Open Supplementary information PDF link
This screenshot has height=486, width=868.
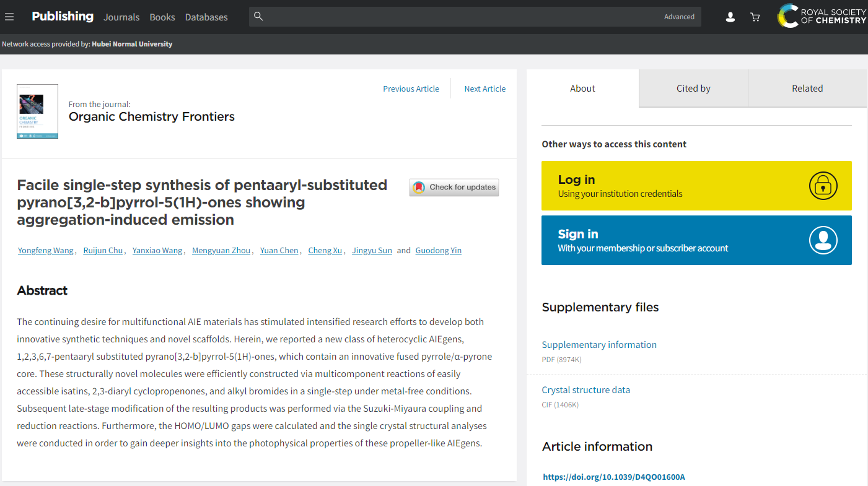pos(599,345)
